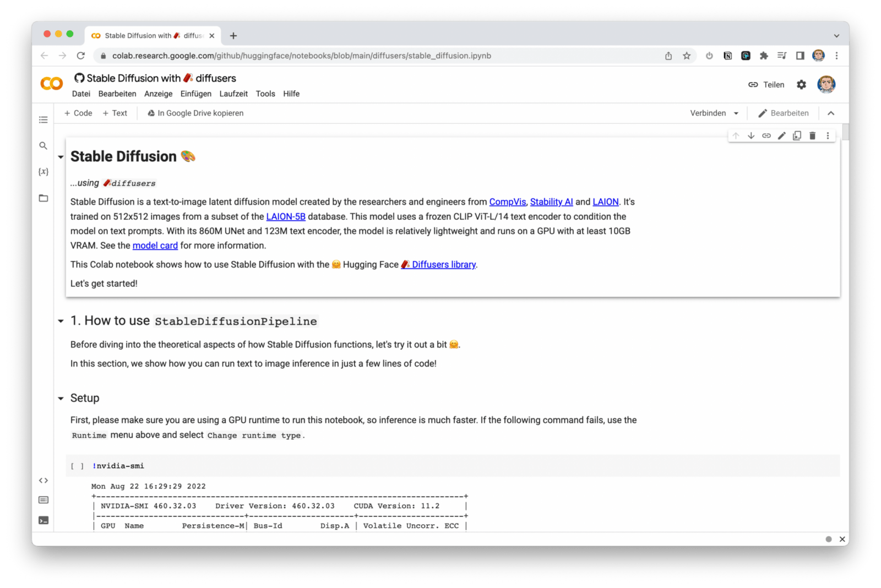Collapse the Setup section
Viewport: 881px width, 588px height.
61,399
